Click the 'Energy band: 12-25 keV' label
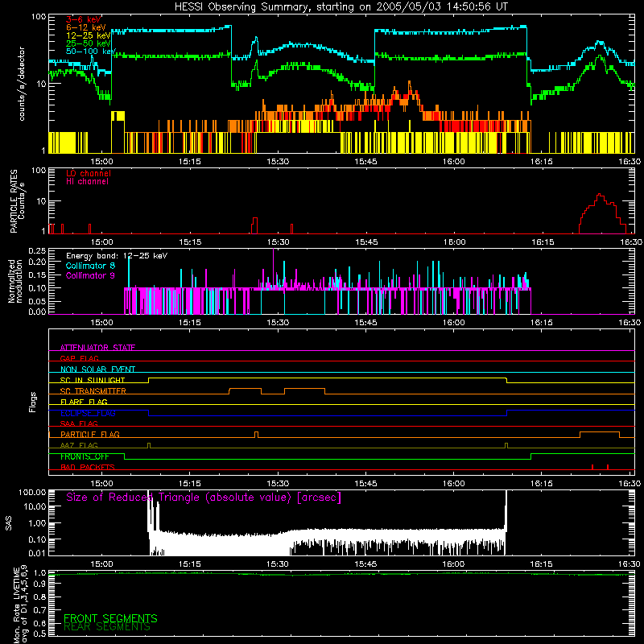 click(117, 256)
